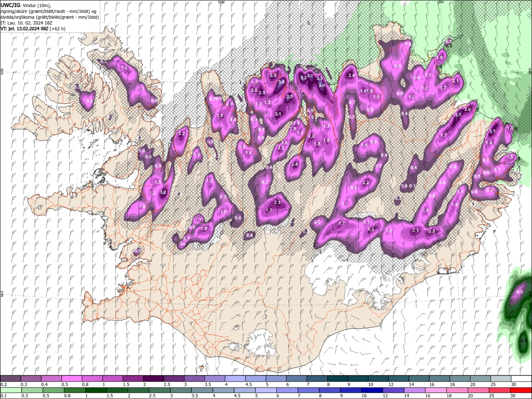Click the bright red legend swatch
Image resolution: width=532 pixels, height=399 pixels.
pyautogui.click(x=521, y=390)
